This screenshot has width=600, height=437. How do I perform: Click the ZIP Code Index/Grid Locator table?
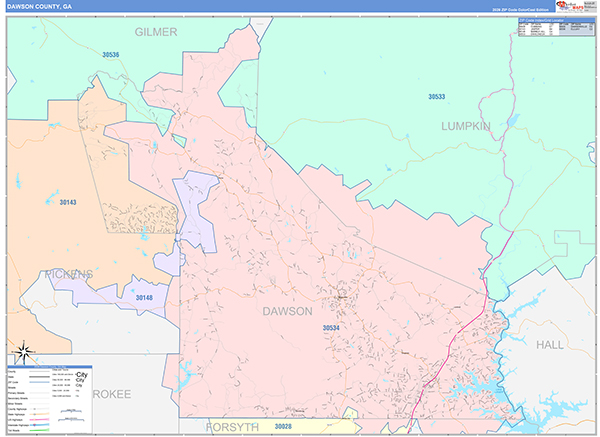pos(557,27)
